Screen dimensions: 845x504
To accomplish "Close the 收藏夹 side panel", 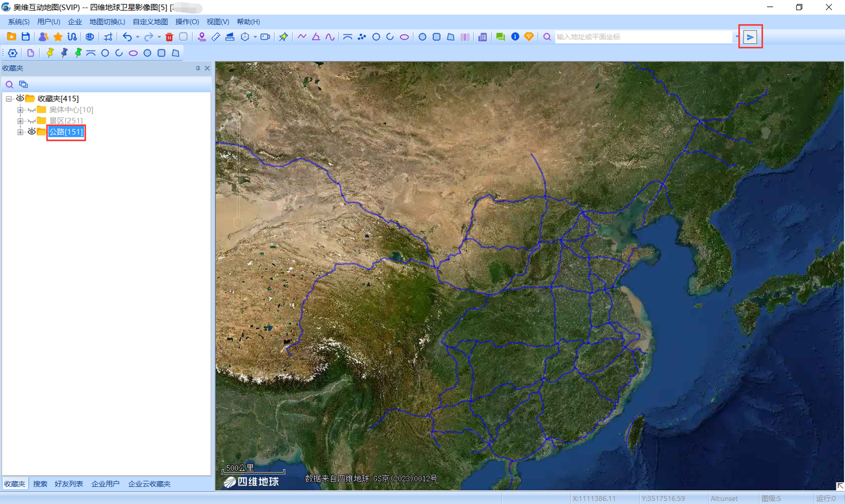I will point(207,68).
